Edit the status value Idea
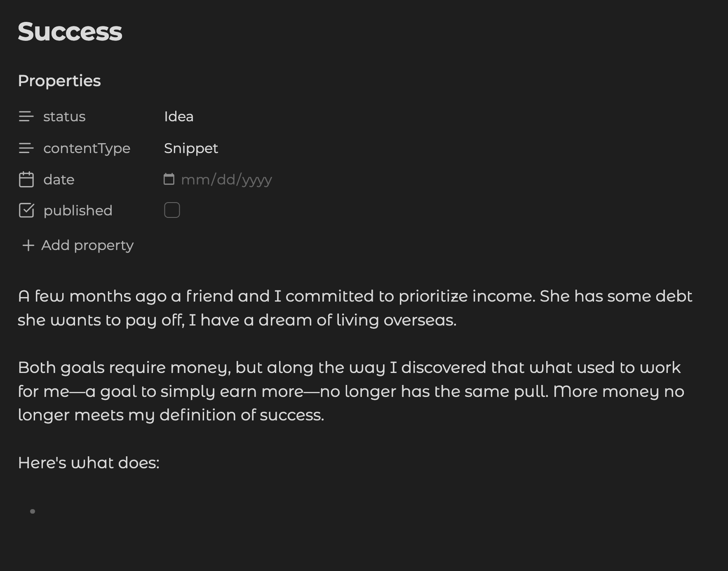 (178, 117)
